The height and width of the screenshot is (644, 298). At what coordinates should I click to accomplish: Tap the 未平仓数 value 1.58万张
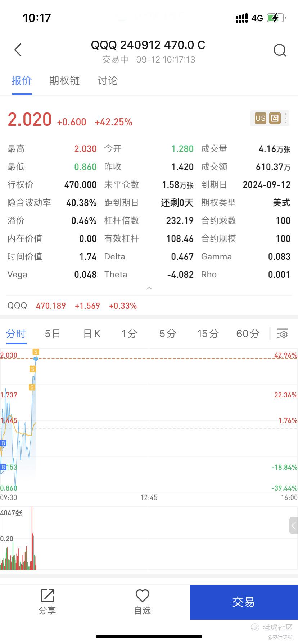point(178,185)
